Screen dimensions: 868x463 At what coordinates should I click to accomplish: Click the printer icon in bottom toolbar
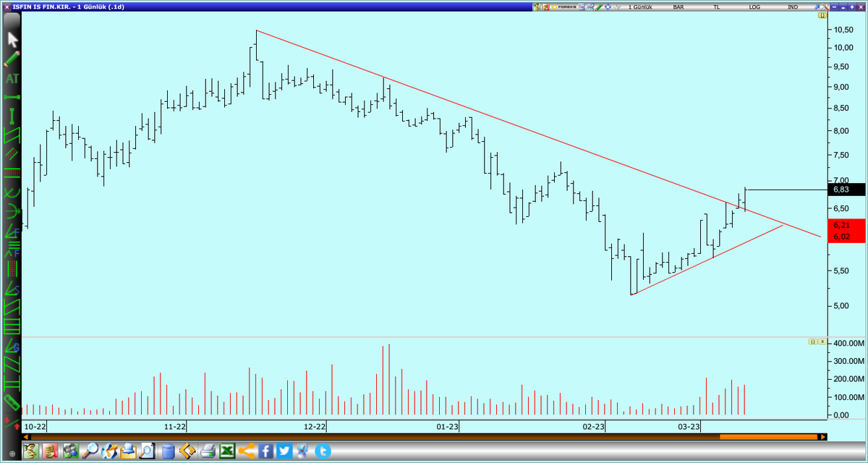pyautogui.click(x=208, y=452)
